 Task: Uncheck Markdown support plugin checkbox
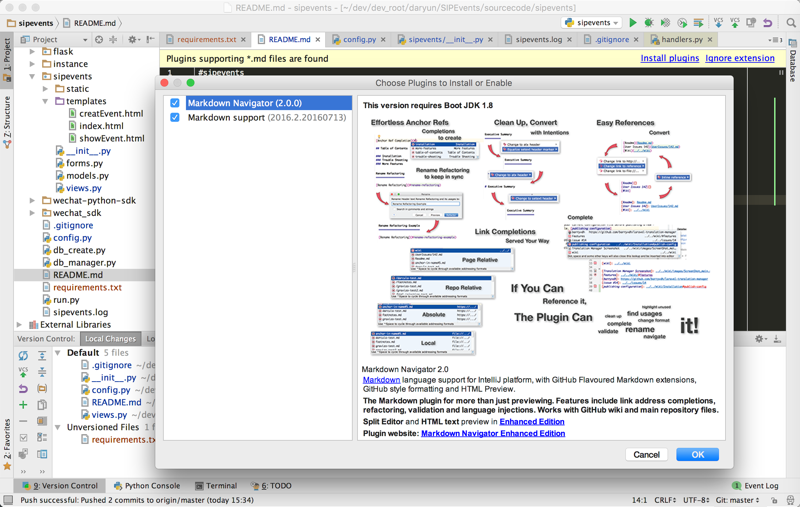coord(175,117)
